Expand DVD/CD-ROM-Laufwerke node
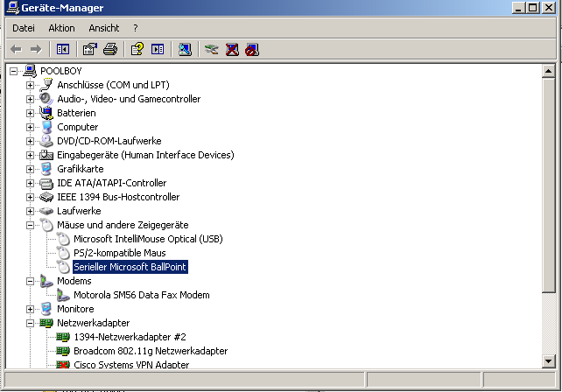This screenshot has height=392, width=562. (30, 141)
